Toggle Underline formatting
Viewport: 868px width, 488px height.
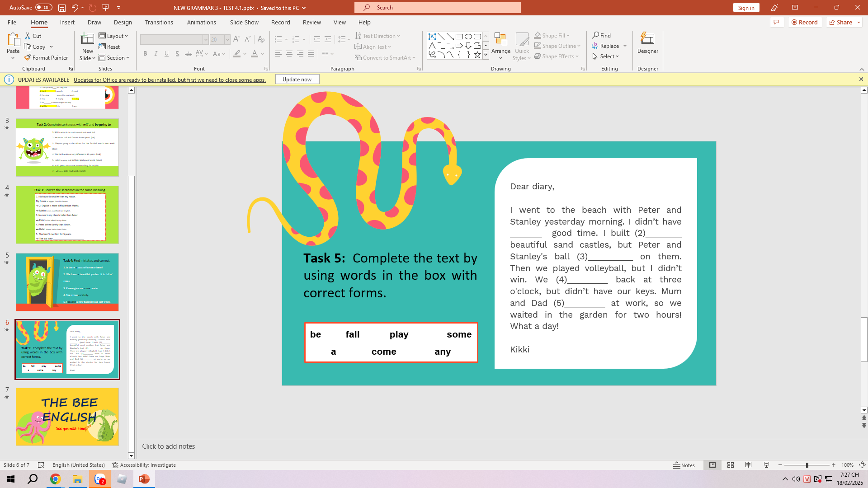point(167,54)
